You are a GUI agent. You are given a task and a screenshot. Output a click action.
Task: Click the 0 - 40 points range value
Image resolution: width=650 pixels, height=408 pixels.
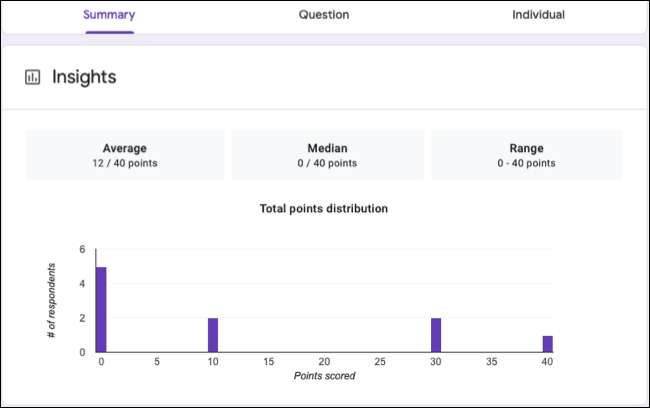[526, 163]
